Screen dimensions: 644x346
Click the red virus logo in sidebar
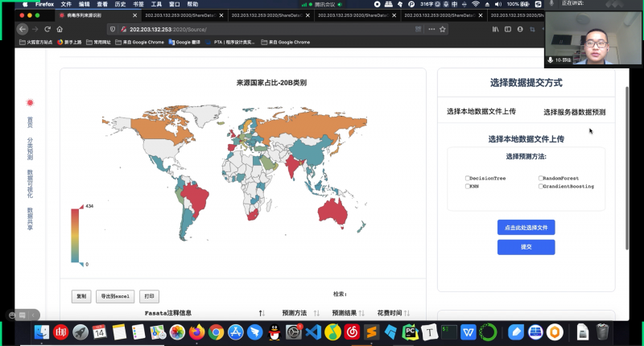tap(30, 103)
